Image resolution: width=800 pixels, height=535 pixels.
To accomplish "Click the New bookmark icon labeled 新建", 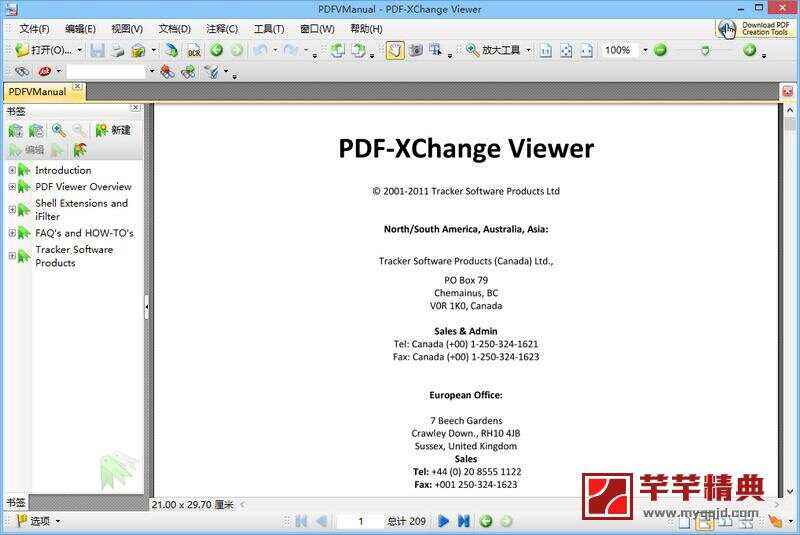I will click(113, 131).
